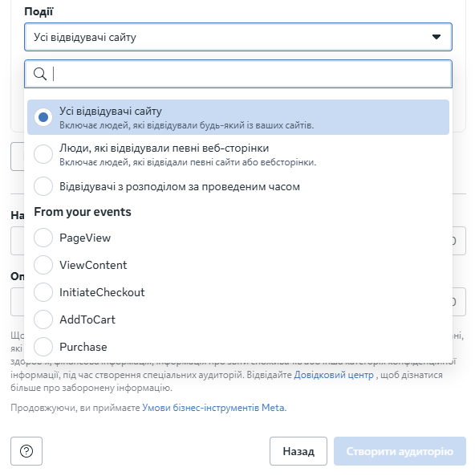This screenshot has height=476, width=475.
Task: Click the help question mark icon
Action: pos(26,451)
